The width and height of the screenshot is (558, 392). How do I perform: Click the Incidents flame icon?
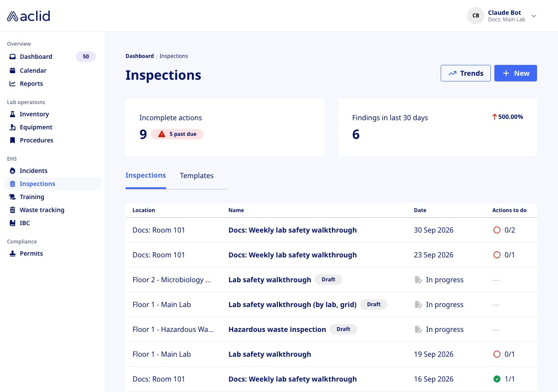tap(13, 171)
